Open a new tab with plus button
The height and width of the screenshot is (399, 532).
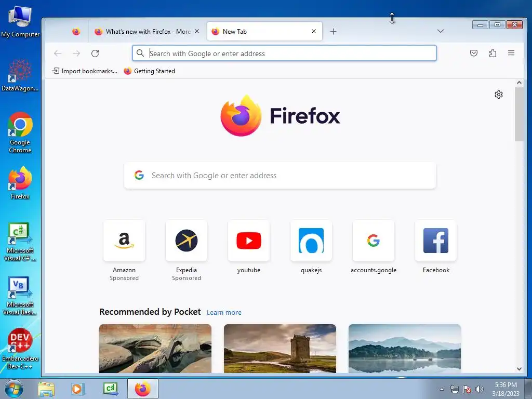coord(333,32)
